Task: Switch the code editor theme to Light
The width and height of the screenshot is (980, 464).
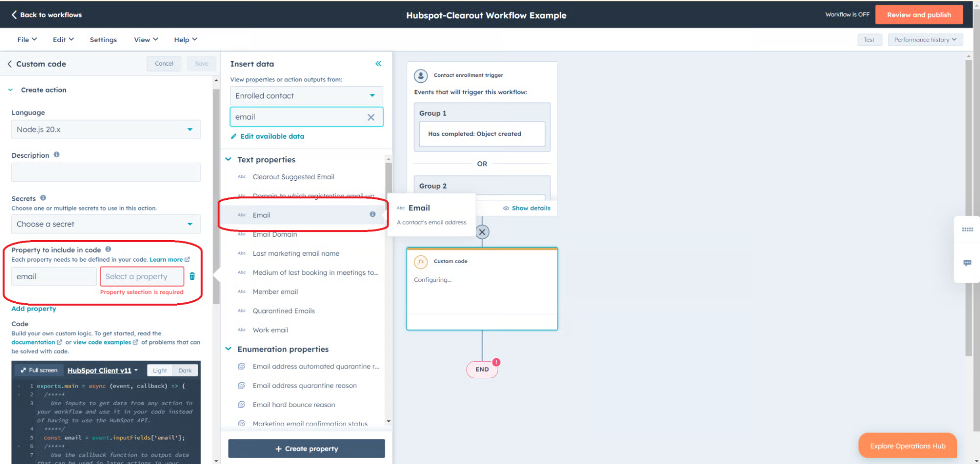Action: [x=159, y=370]
